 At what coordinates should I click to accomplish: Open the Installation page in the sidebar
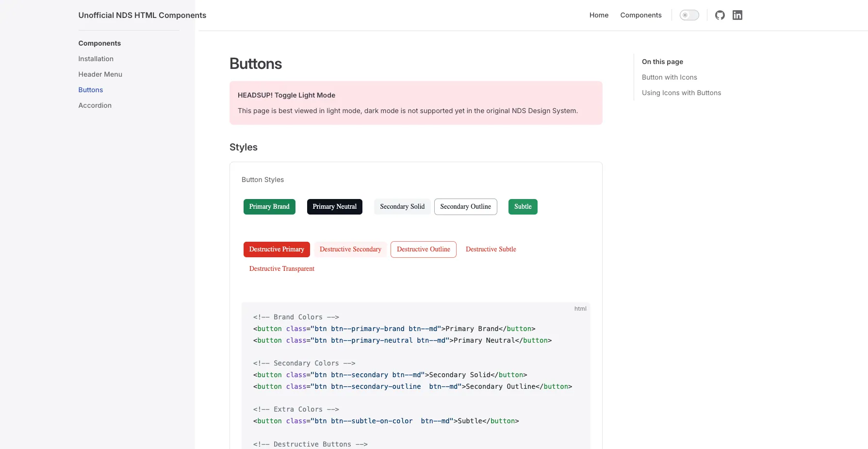pyautogui.click(x=96, y=59)
